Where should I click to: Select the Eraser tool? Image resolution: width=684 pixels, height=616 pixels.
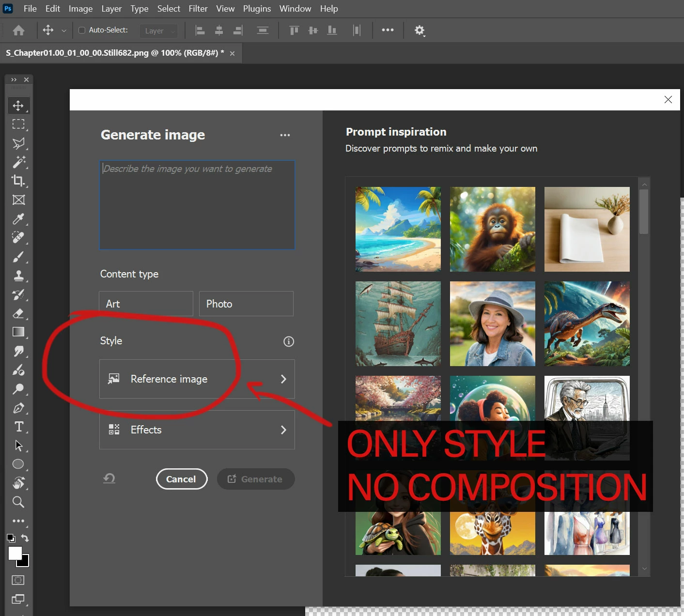point(18,313)
